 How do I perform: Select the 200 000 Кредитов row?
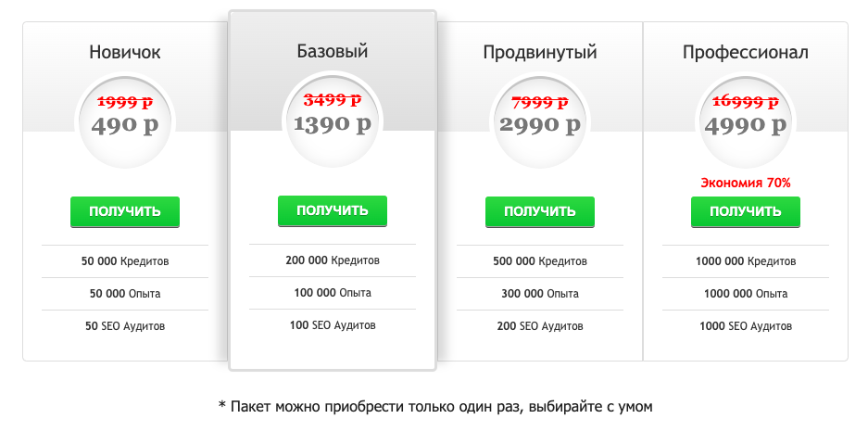pos(333,260)
